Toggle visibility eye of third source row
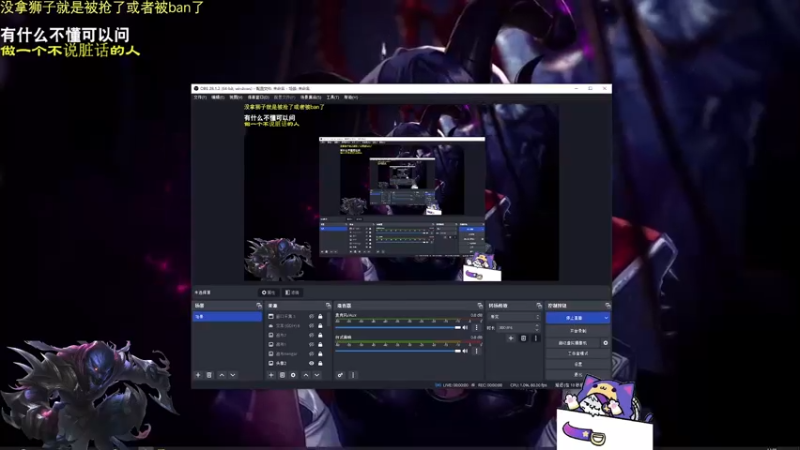Image resolution: width=800 pixels, height=450 pixels. click(x=311, y=335)
